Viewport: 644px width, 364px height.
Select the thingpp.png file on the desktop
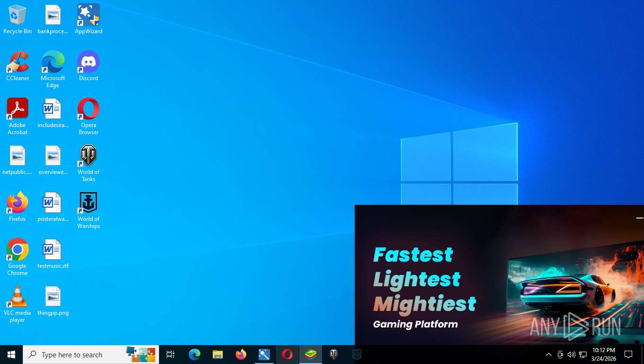point(53,301)
